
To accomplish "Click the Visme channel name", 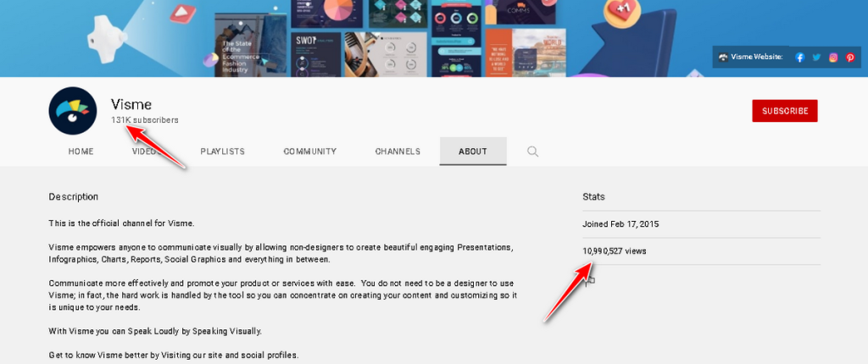I will point(131,104).
